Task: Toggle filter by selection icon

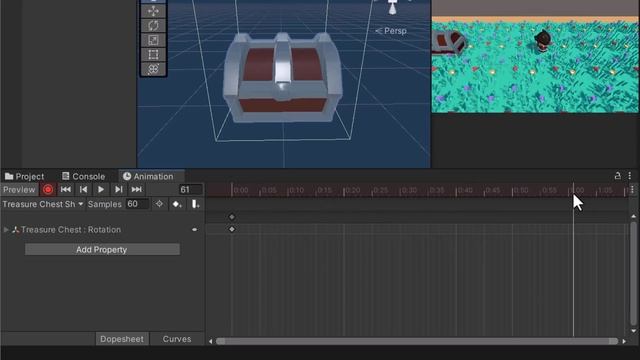Action: pos(159,204)
